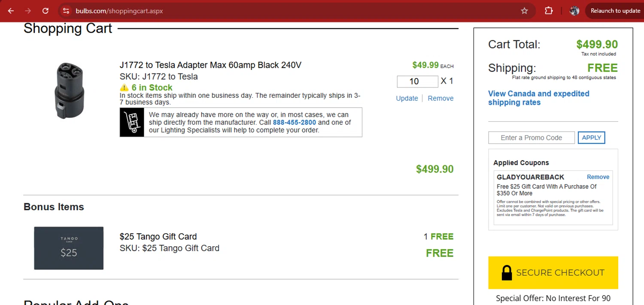The height and width of the screenshot is (305, 644).
Task: Select the GLADYOUAREBACK coupon code text
Action: (531, 177)
